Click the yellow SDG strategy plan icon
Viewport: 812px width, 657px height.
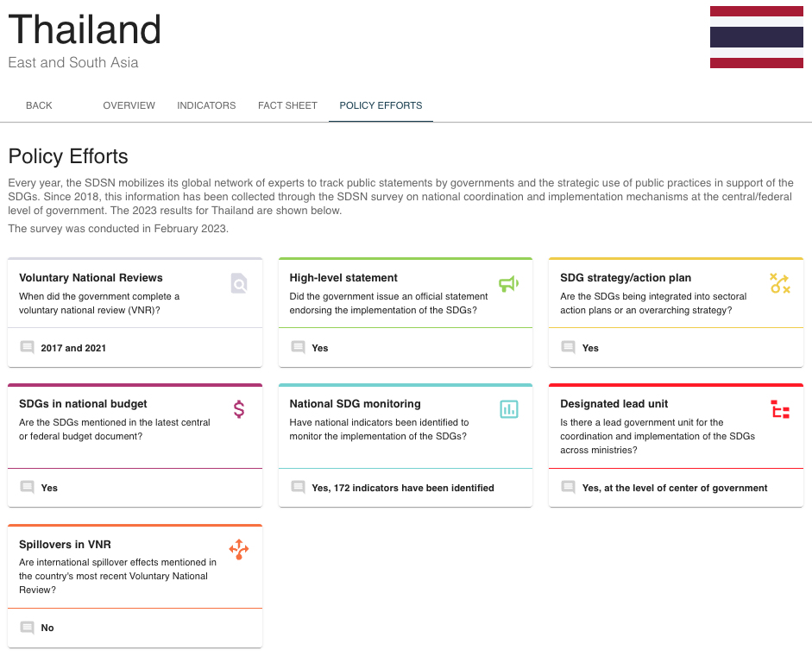coord(779,283)
